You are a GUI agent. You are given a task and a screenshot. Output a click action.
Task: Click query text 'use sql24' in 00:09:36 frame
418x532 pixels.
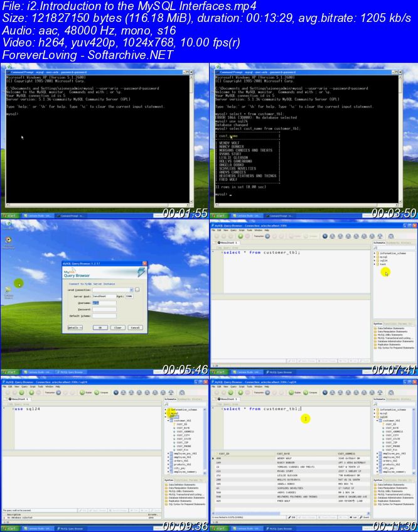pyautogui.click(x=28, y=409)
